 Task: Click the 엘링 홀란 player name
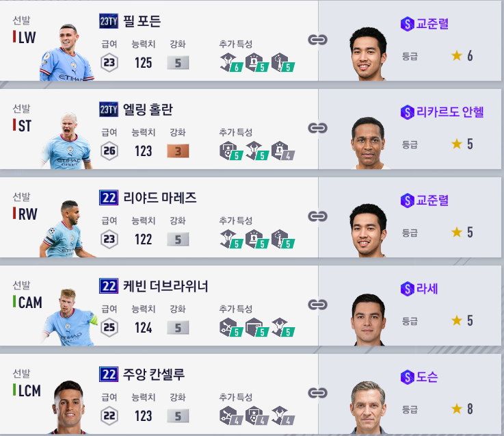point(148,110)
